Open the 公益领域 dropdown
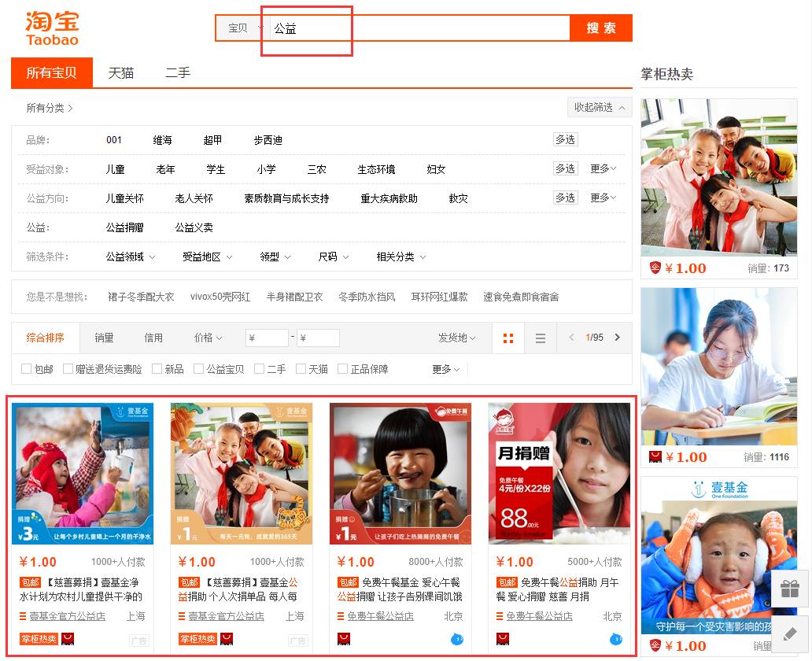812x661 pixels. pos(130,257)
